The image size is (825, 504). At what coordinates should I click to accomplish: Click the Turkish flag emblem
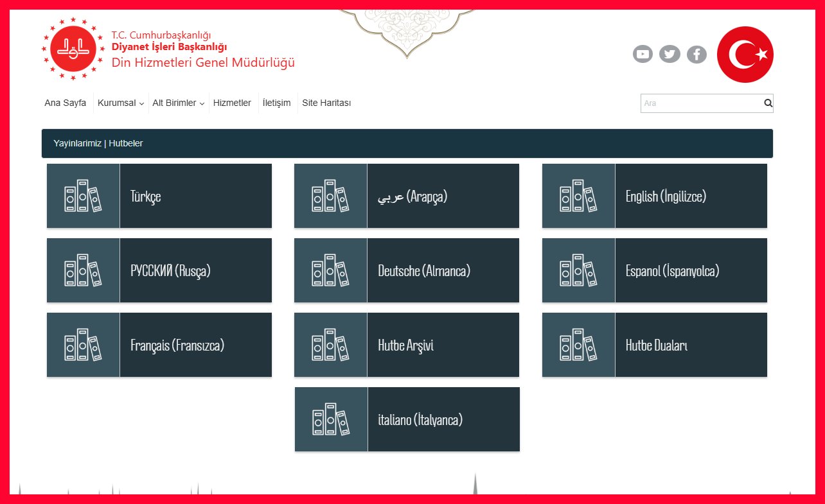[745, 55]
